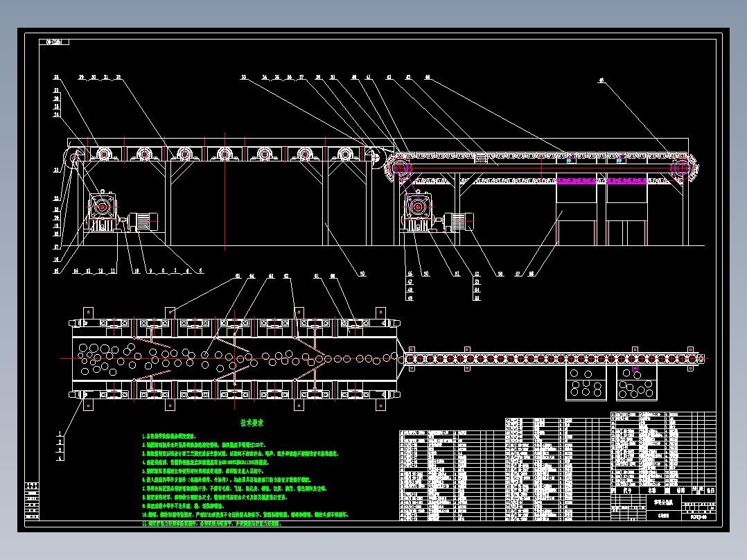747x560 pixels.
Task: Select the drawing number cell at title block bottom-right
Action: click(x=698, y=517)
